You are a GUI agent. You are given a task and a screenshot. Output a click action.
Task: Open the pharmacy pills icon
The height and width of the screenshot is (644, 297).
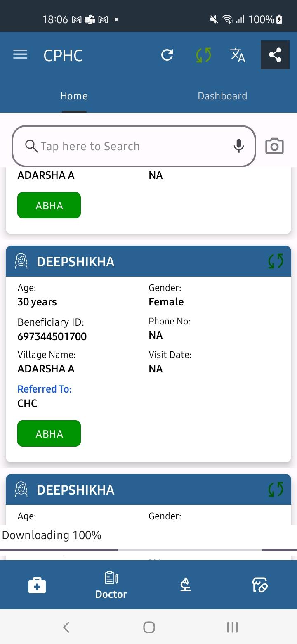[260, 585]
